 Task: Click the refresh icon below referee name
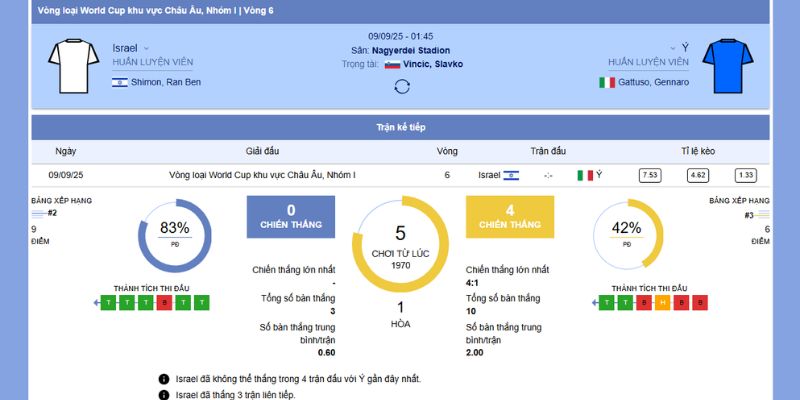(x=402, y=86)
